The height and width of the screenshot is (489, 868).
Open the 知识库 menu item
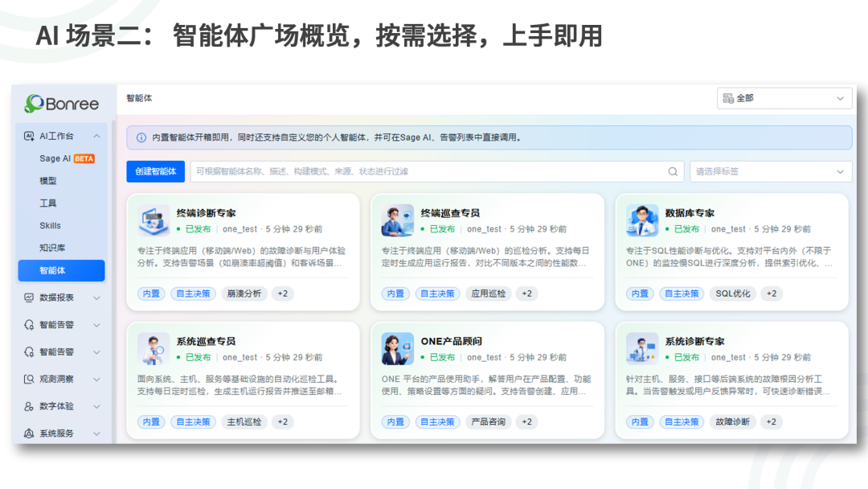coord(52,248)
